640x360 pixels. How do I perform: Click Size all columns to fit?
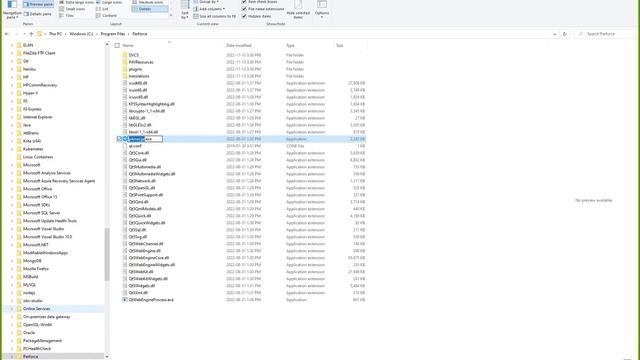tap(215, 16)
